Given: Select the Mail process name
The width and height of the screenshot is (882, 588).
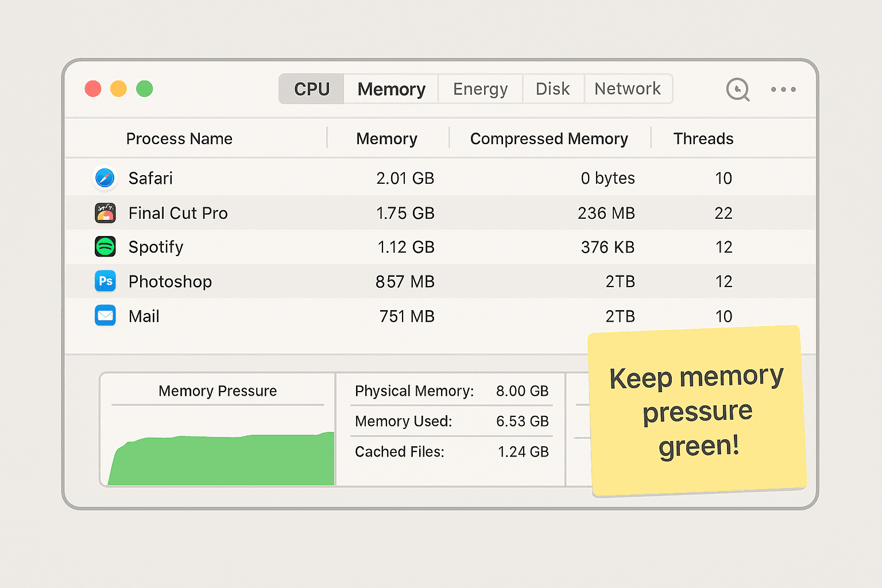Looking at the screenshot, I should tap(144, 316).
